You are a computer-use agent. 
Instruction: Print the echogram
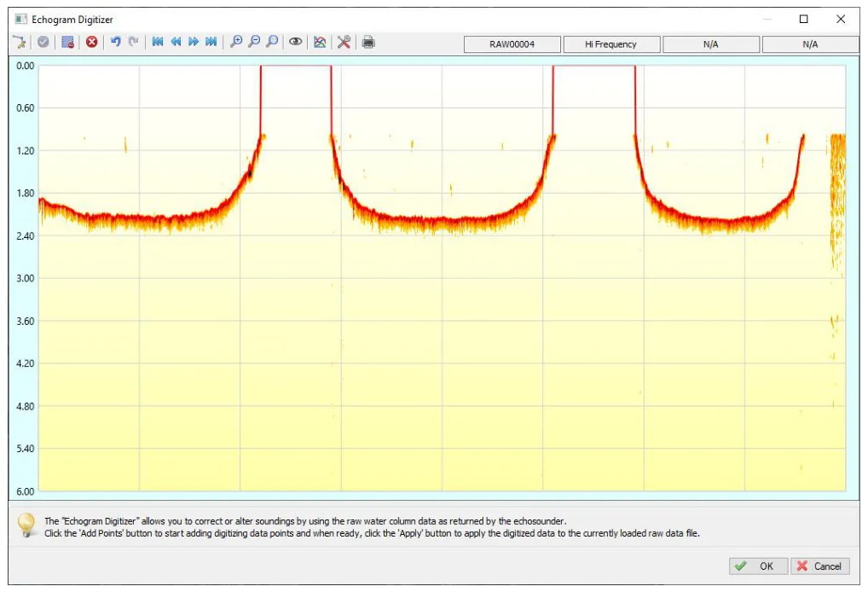click(368, 42)
